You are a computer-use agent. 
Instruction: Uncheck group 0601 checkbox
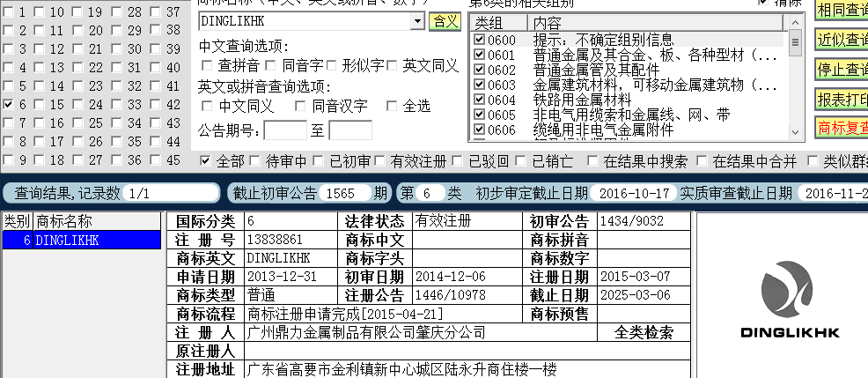click(x=480, y=55)
